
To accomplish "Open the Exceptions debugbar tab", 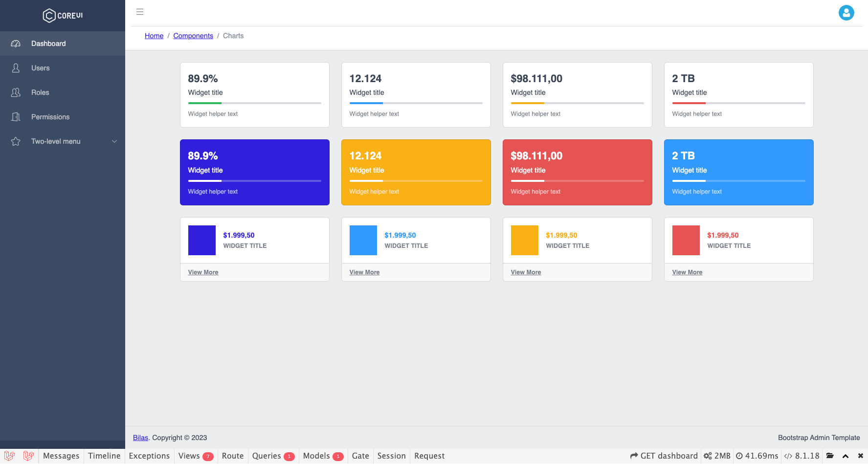I will tap(149, 456).
